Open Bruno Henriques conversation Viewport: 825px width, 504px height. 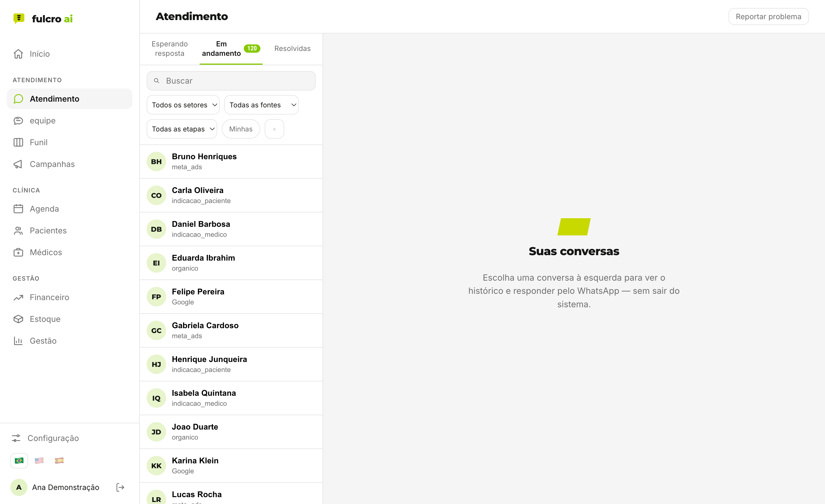[x=231, y=161]
